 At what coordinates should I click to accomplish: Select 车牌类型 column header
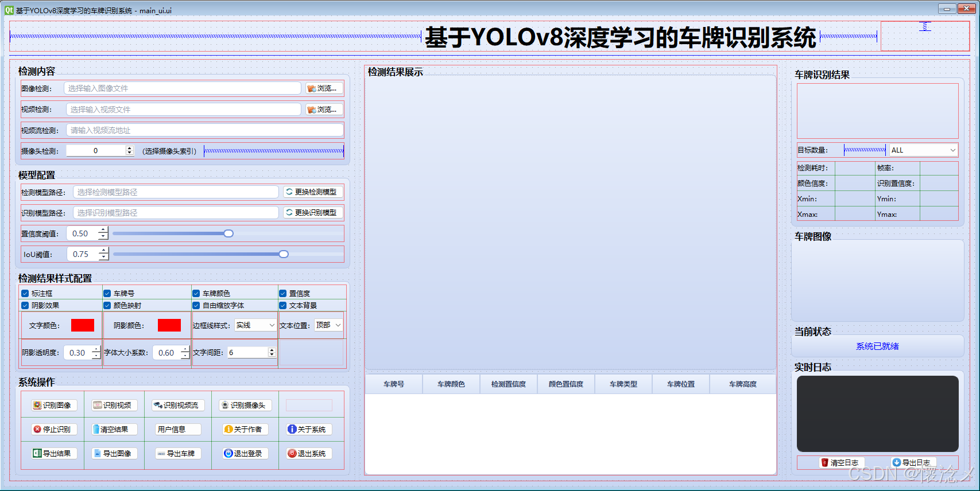[x=623, y=384]
